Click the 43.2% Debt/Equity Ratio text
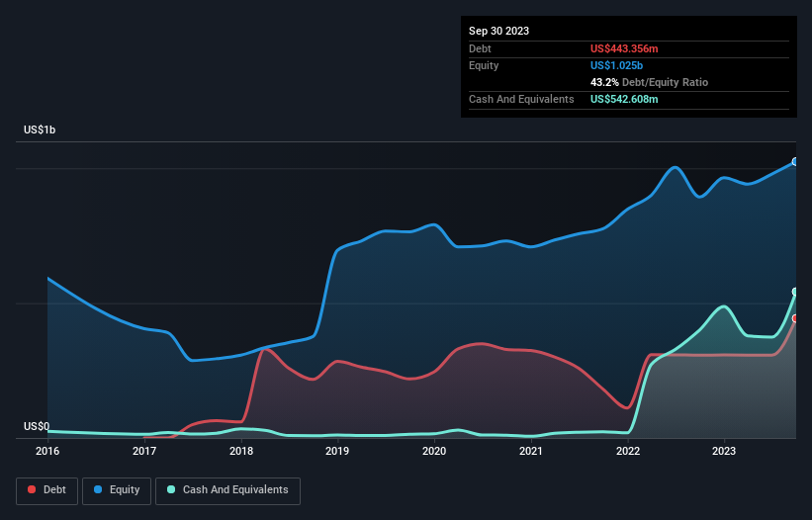 649,82
